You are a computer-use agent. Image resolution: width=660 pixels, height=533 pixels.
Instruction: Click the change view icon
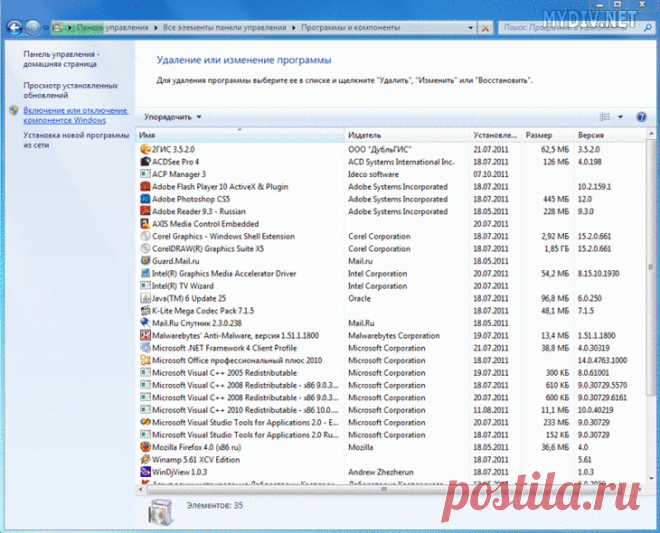pos(605,117)
